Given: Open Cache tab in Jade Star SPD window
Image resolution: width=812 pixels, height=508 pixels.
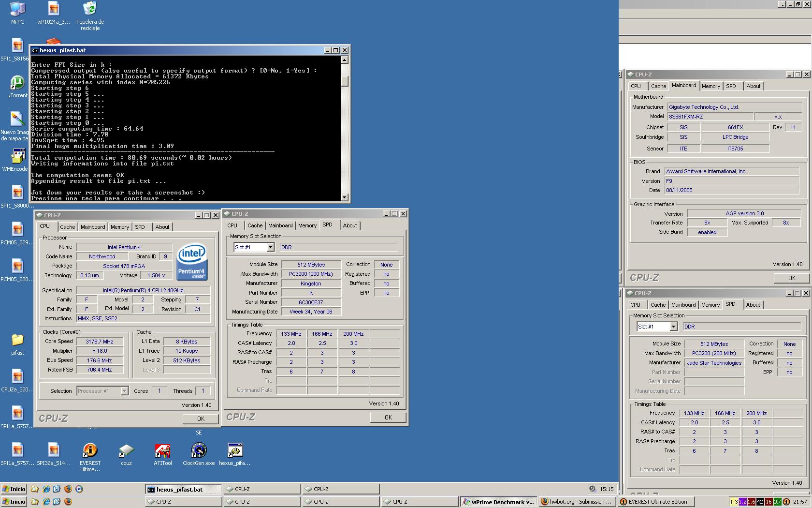Looking at the screenshot, I should pos(658,305).
